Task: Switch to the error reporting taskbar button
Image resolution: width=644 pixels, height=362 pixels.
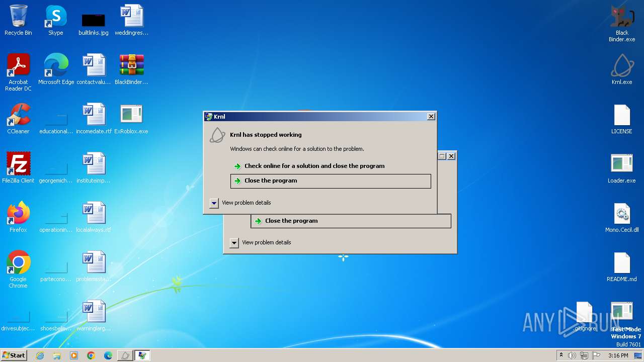Action: [x=142, y=355]
